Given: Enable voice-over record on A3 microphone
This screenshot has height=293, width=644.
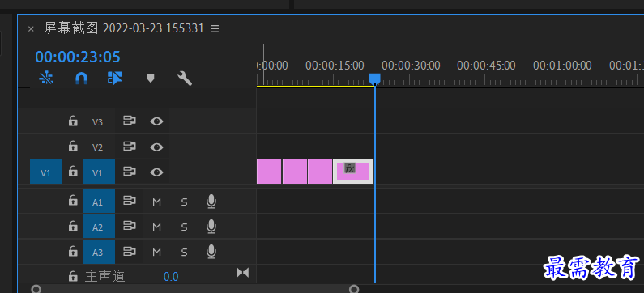Looking at the screenshot, I should click(x=211, y=252).
